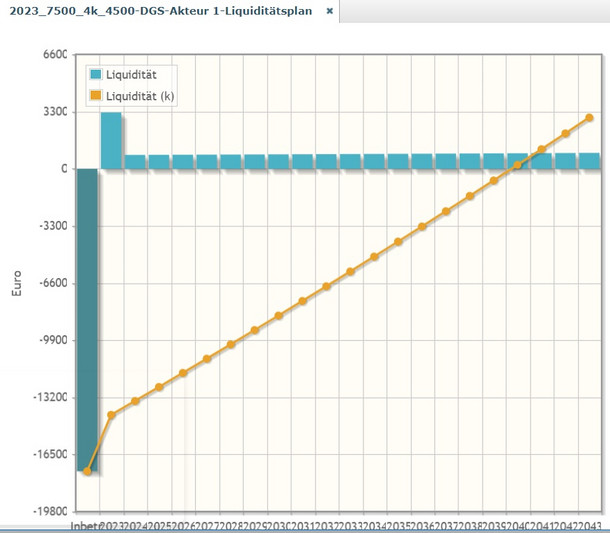610x533 pixels.
Task: Click the teal Liquidität legend swatch
Action: click(x=96, y=74)
